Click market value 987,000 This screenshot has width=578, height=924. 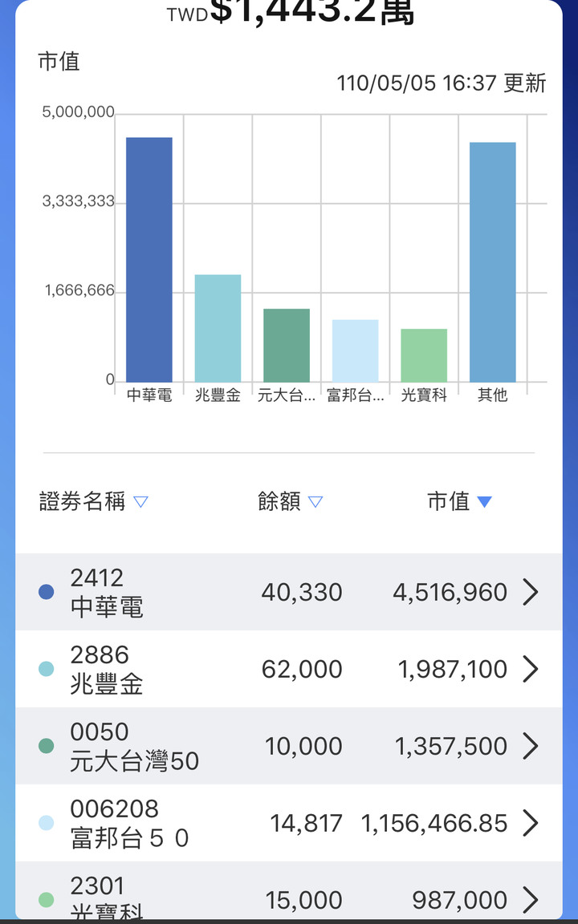459,901
